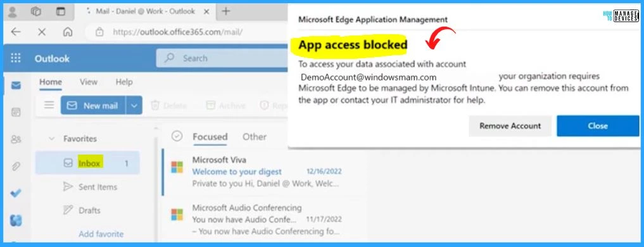Click the Archive toolbar button
Image resolution: width=644 pixels, height=247 pixels.
coord(225,106)
